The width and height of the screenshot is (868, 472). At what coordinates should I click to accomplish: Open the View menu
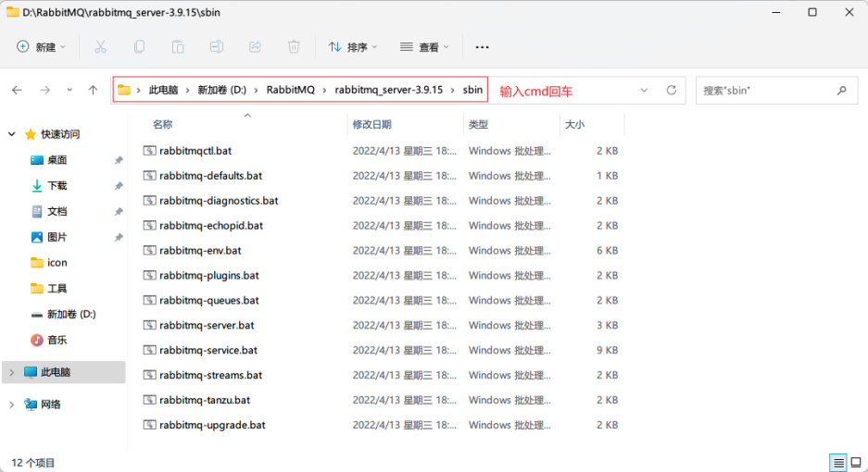coord(423,46)
